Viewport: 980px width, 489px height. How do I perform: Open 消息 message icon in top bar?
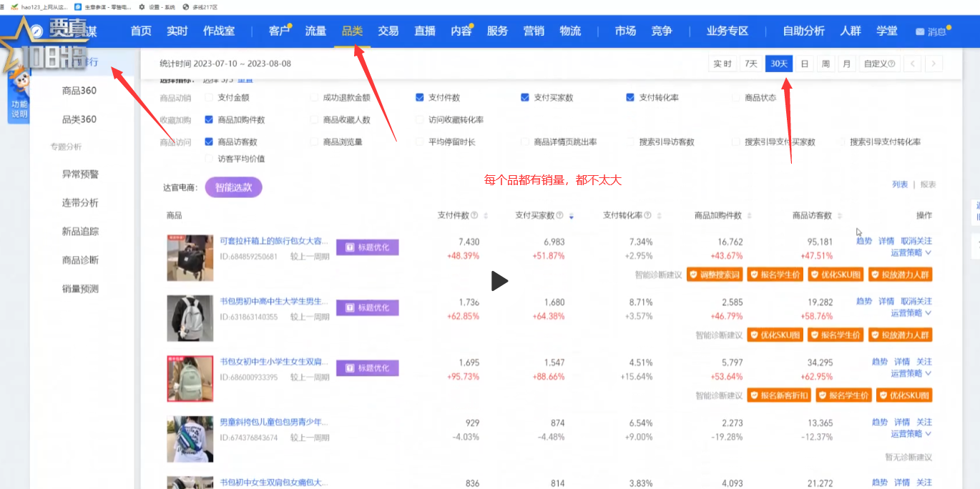coord(920,32)
